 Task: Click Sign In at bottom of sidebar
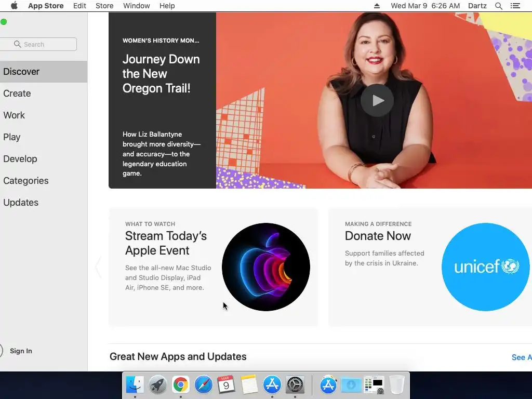coord(21,351)
